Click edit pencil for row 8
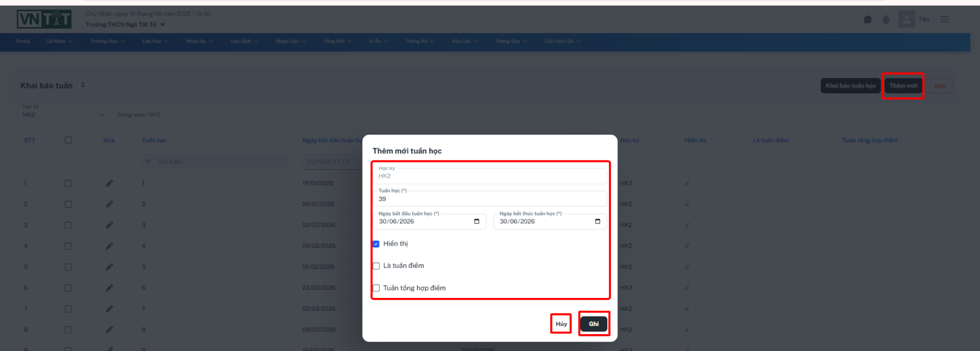Image resolution: width=980 pixels, height=351 pixels. click(x=109, y=329)
